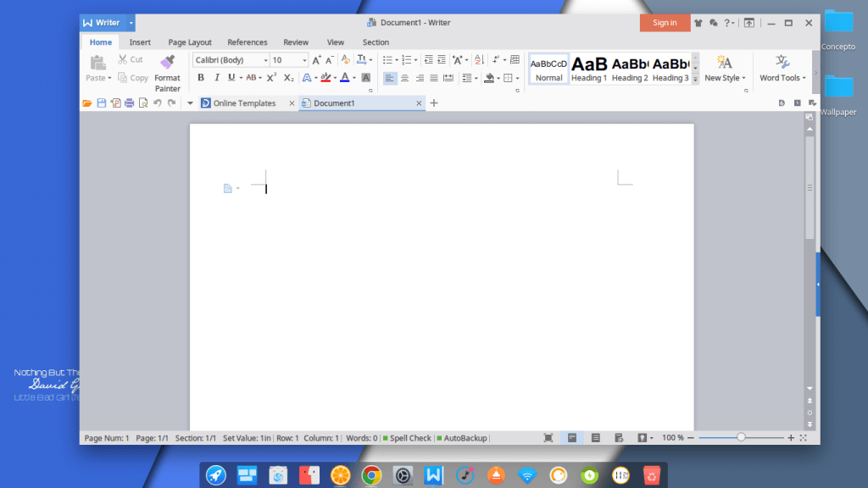The image size is (868, 488).
Task: Switch to full screen view icon
Action: [548, 438]
